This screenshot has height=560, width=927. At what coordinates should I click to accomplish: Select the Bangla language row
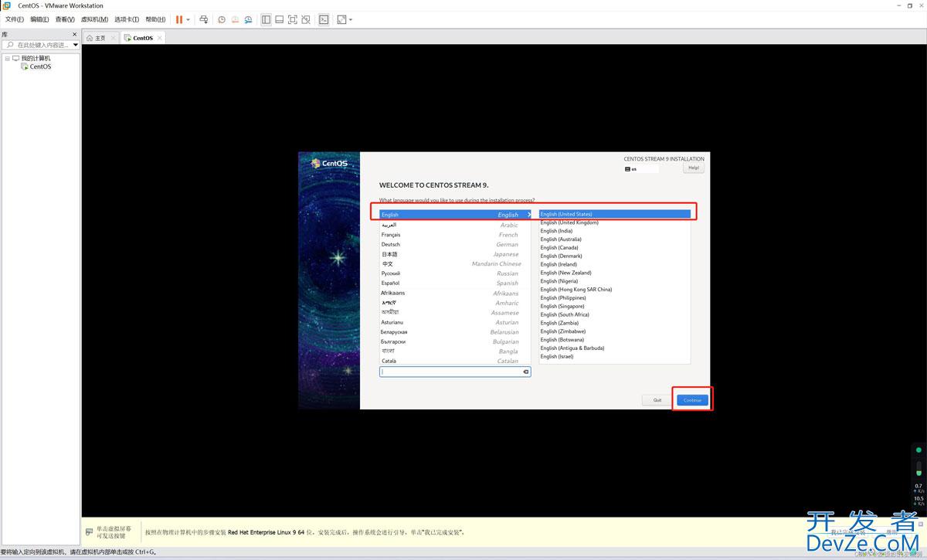[x=457, y=351]
